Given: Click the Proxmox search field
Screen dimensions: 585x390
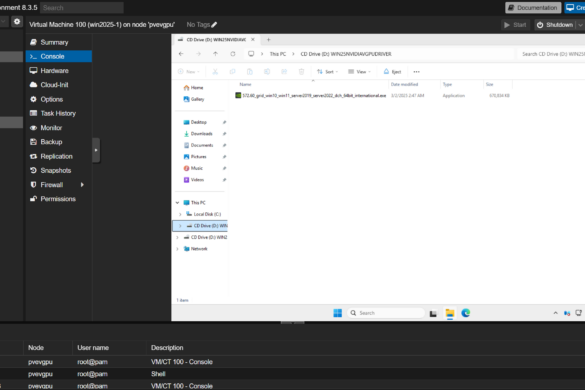Looking at the screenshot, I should point(82,7).
